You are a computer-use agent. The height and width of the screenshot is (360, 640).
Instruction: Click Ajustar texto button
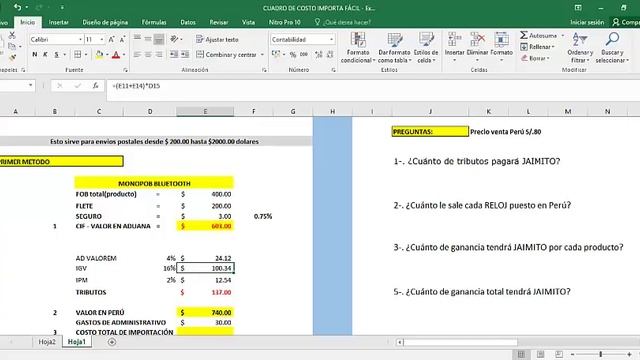pos(217,40)
